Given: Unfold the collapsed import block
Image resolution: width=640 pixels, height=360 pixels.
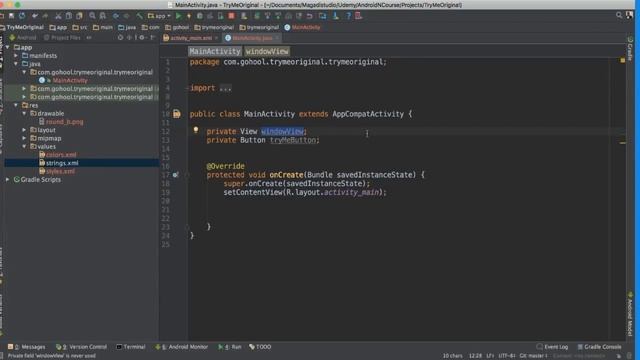Looking at the screenshot, I should click(225, 88).
